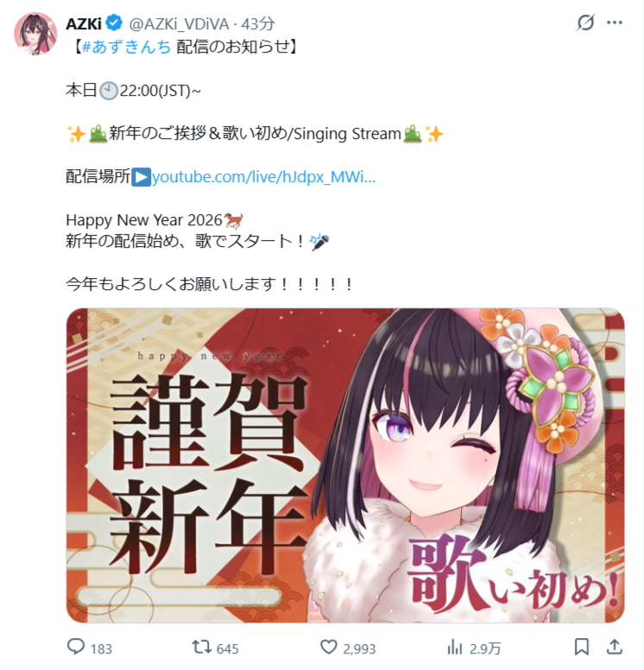Click the Grok slashed-circle icon
The image size is (644, 670).
tap(585, 22)
